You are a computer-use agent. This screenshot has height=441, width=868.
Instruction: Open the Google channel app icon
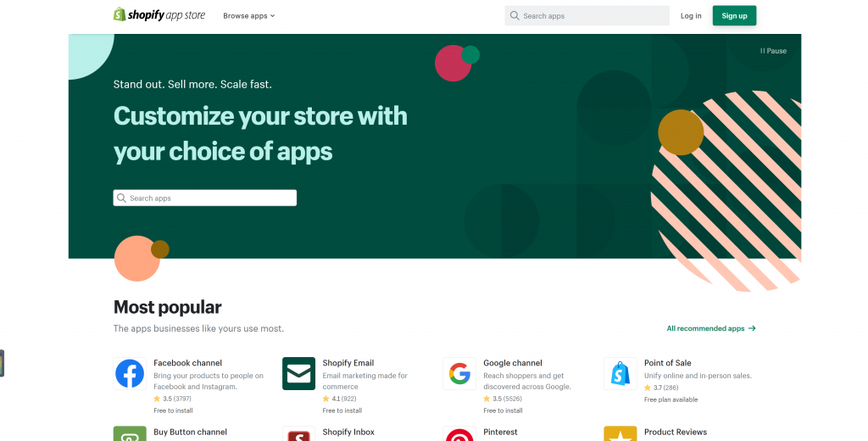click(x=459, y=373)
